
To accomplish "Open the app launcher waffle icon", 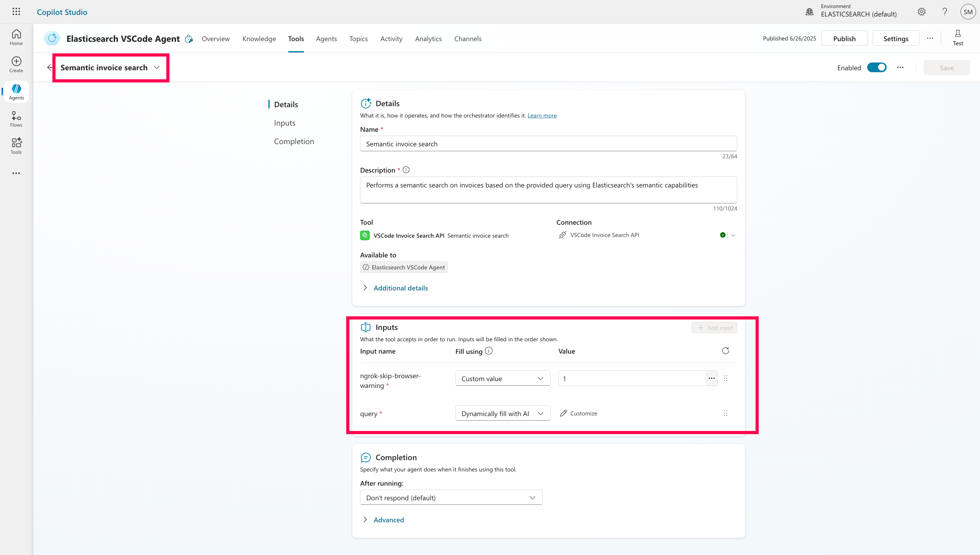I will [16, 11].
